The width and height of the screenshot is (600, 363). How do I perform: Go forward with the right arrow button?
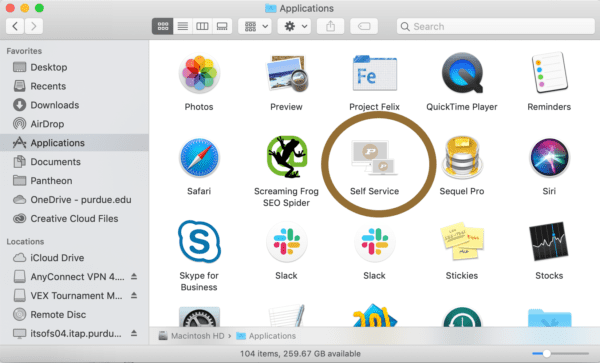click(x=34, y=26)
